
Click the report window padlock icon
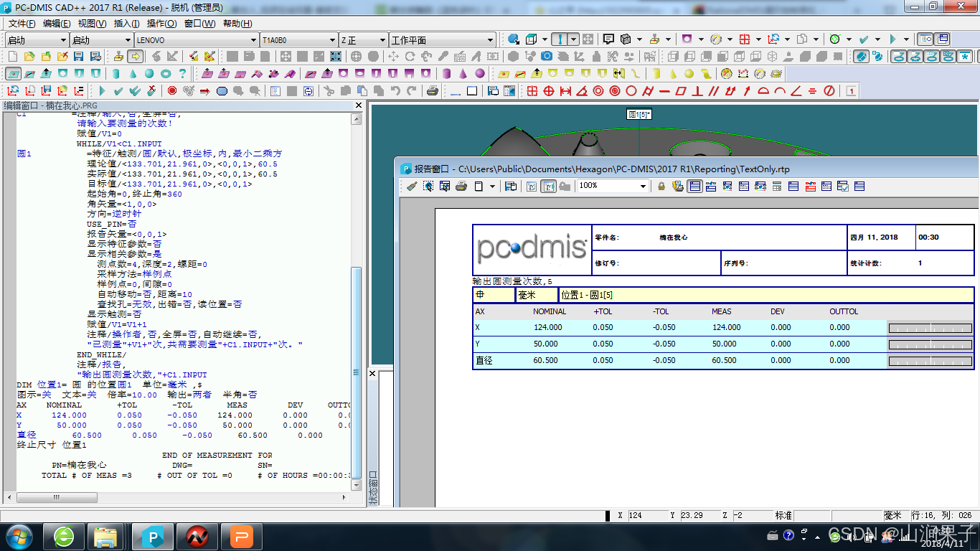coord(661,186)
